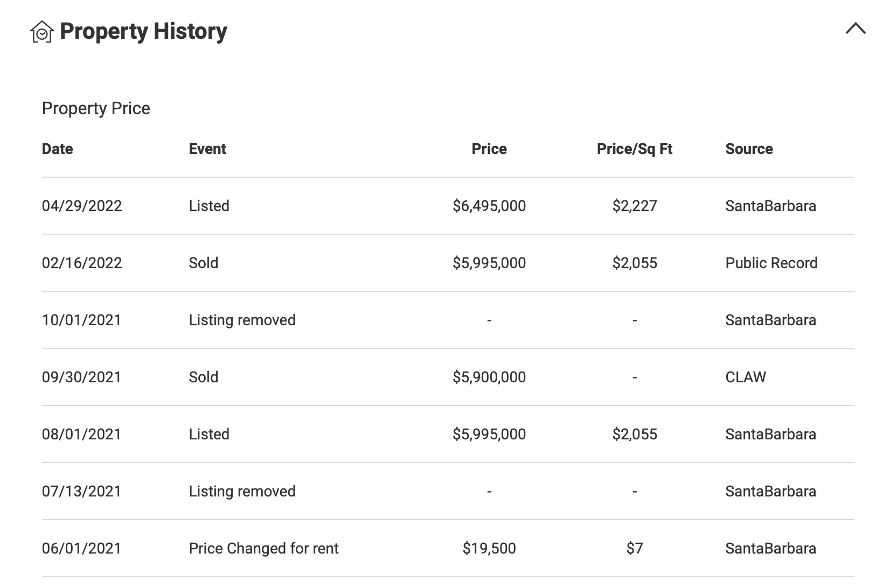Click the Date column header
Viewport: 876px width, 588px height.
click(x=57, y=149)
